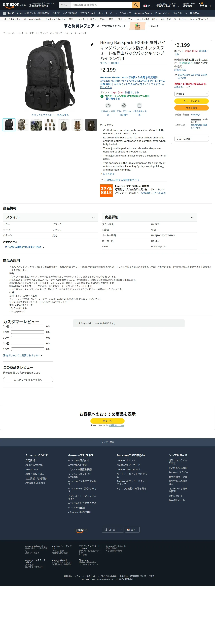Click the Amazon.co.jp search field
Viewport: 215px width, 644px height.
pos(102,5)
